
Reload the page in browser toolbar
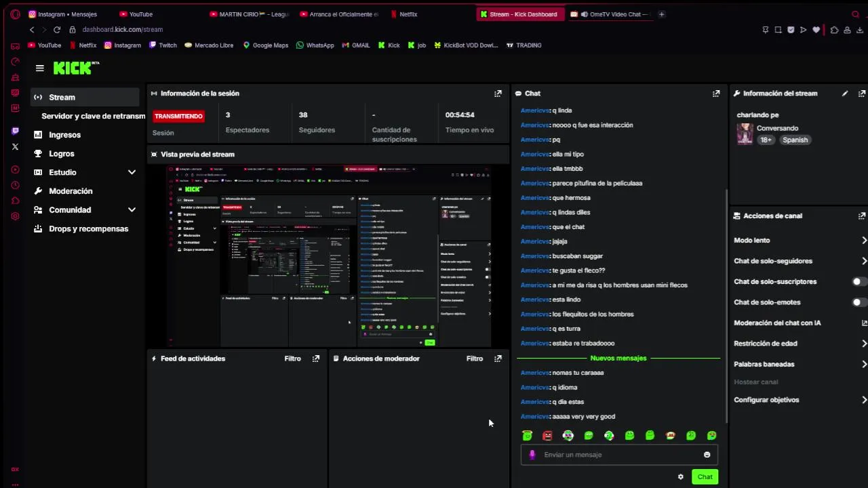click(57, 30)
